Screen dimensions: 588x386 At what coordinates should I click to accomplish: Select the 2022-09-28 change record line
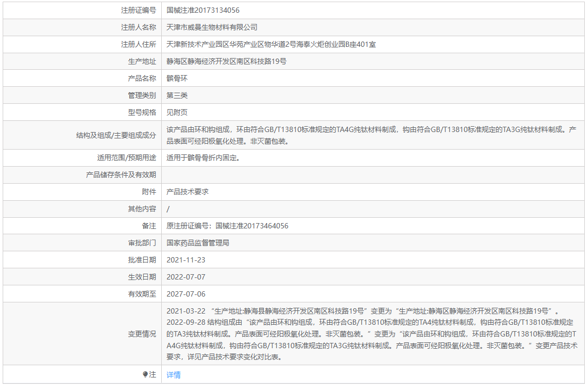(x=372, y=340)
